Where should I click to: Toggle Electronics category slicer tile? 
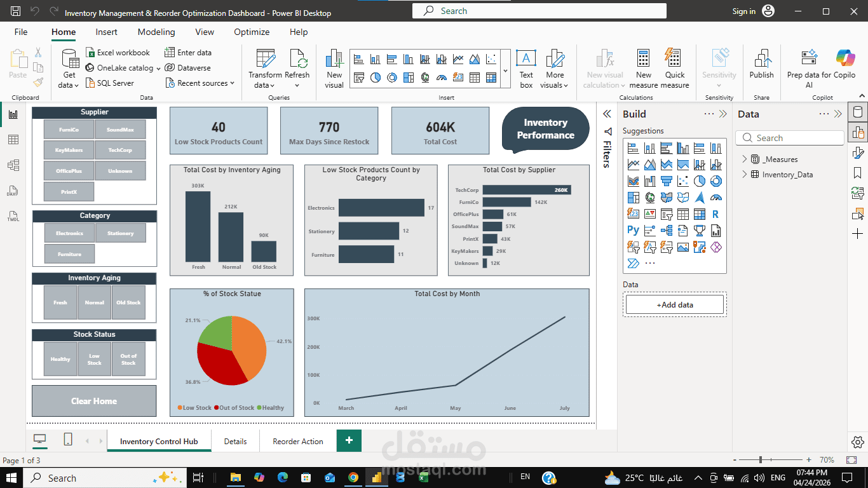[x=69, y=233]
